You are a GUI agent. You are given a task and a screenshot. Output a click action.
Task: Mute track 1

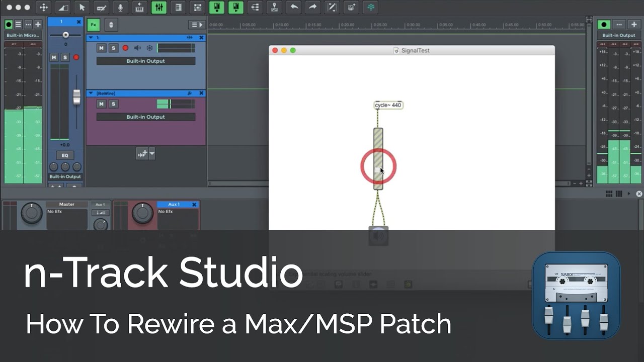(x=102, y=48)
